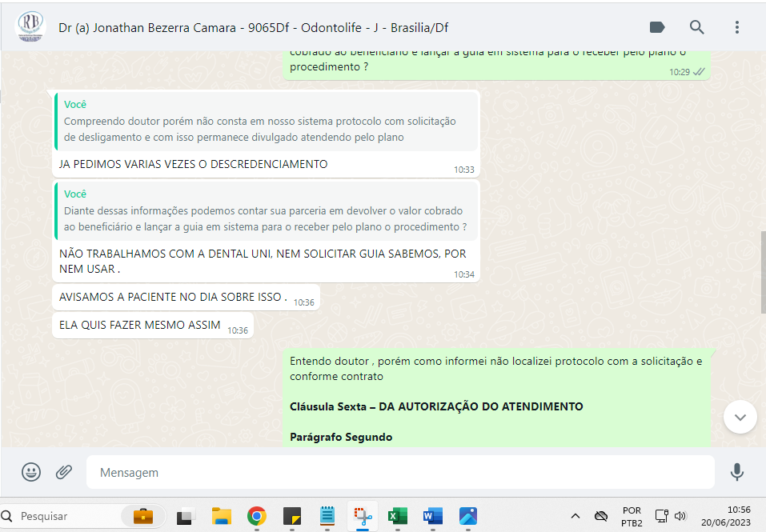Open Sticky Notes from the taskbar
766x532 pixels.
tap(291, 516)
